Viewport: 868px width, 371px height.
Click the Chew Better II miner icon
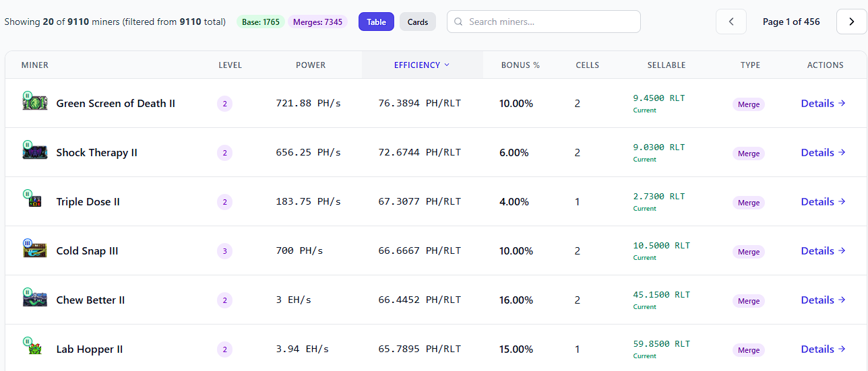tap(34, 298)
